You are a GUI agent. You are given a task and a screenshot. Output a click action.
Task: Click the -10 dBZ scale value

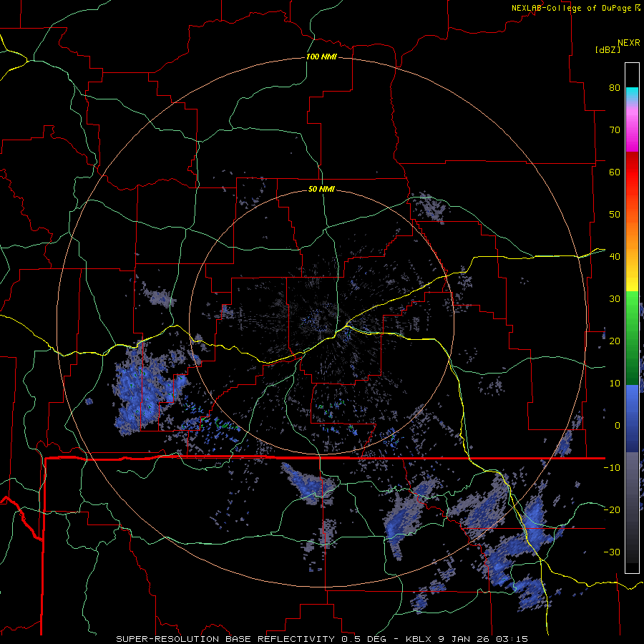612,468
